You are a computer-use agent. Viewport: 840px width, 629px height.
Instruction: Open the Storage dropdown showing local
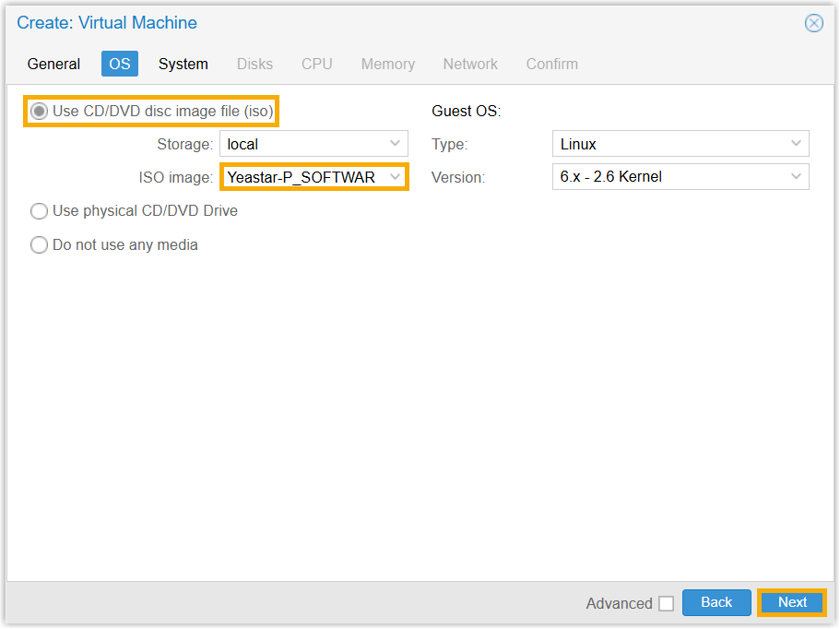pos(396,144)
